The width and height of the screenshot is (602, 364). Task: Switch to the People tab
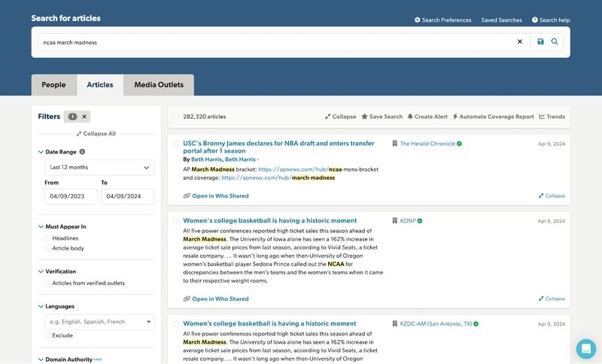coord(53,85)
